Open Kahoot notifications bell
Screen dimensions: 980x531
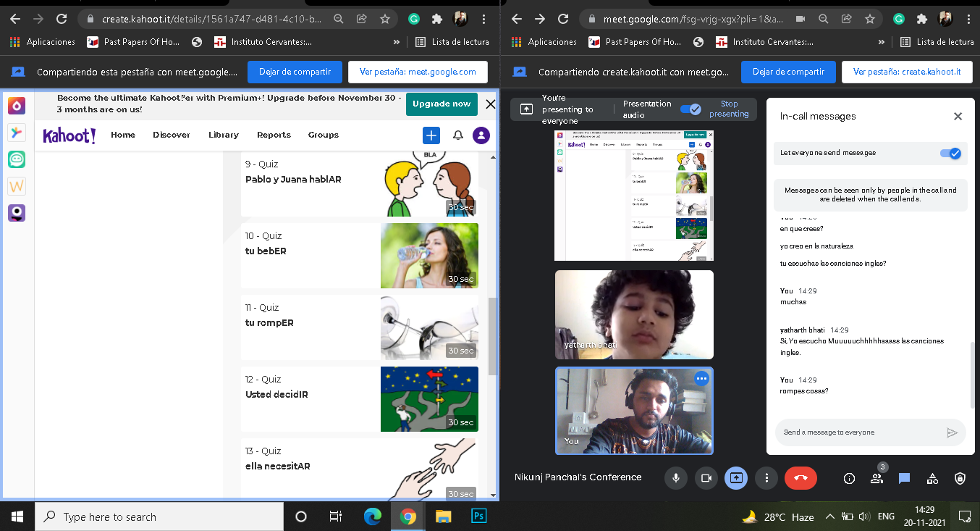[x=458, y=135]
